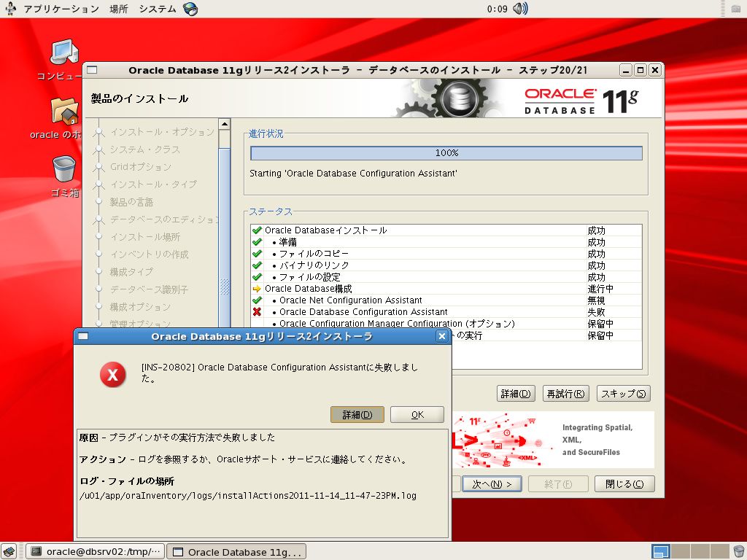747x560 pixels.
Task: Click 詳細(D) button in installer status panel
Action: (516, 393)
